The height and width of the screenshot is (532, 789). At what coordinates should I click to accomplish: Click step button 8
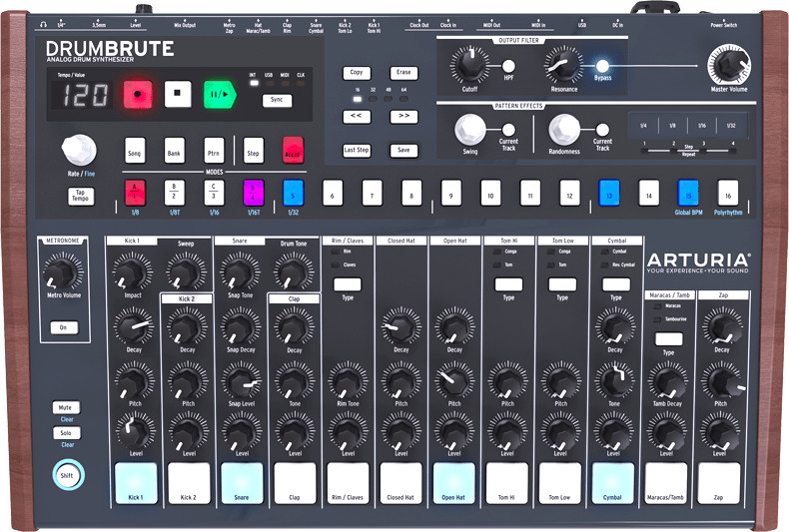tap(411, 193)
